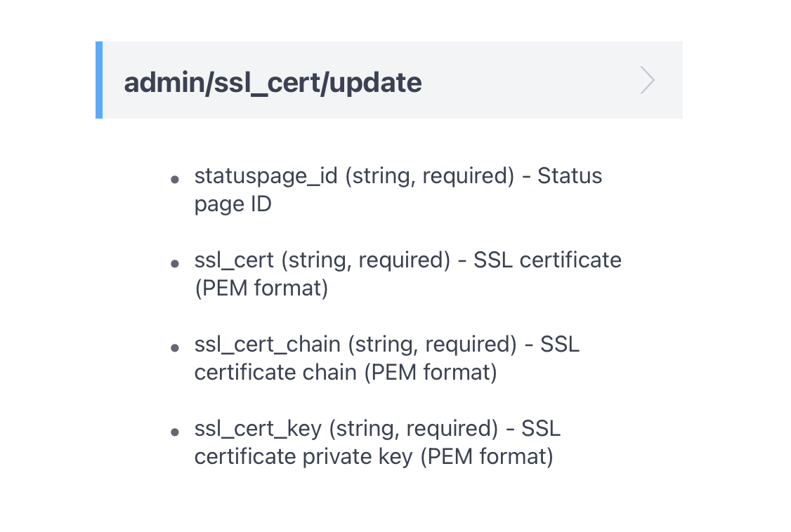The width and height of the screenshot is (791, 532).
Task: Click the statuspage_id parameter name
Action: pos(266,175)
